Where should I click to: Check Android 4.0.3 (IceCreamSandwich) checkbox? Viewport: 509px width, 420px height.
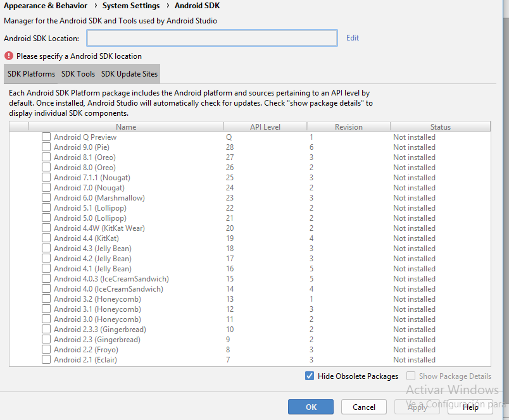pos(46,278)
